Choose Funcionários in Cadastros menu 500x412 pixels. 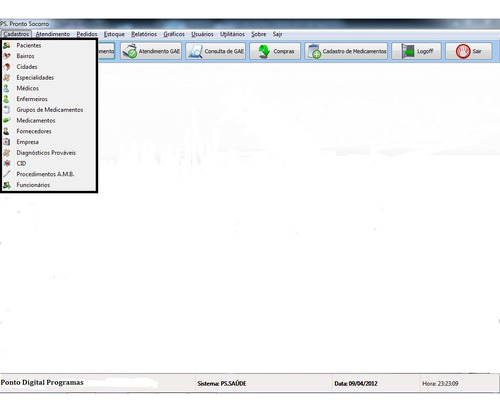coord(49,185)
